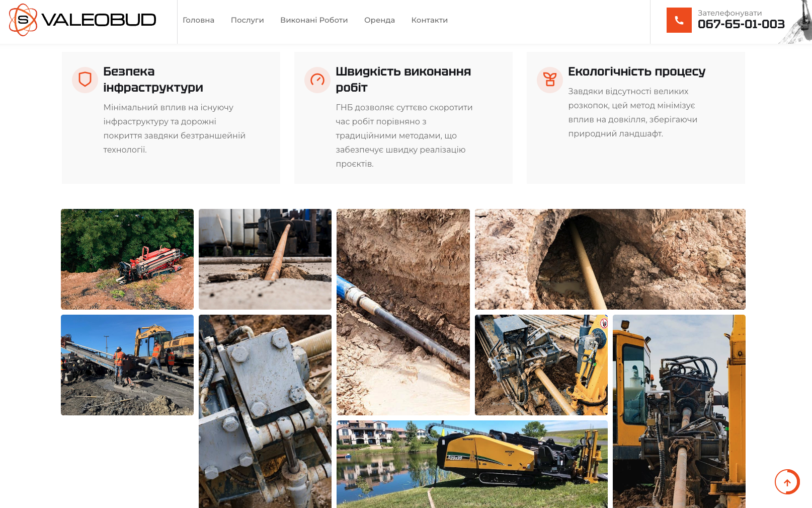Viewport: 812px width, 508px height.
Task: Go to Виконані Роботи page
Action: point(314,20)
